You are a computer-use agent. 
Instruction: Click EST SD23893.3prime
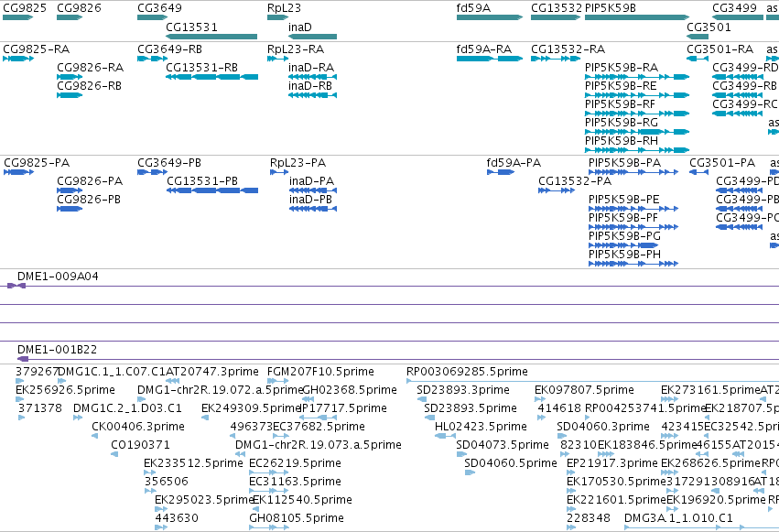tap(463, 390)
